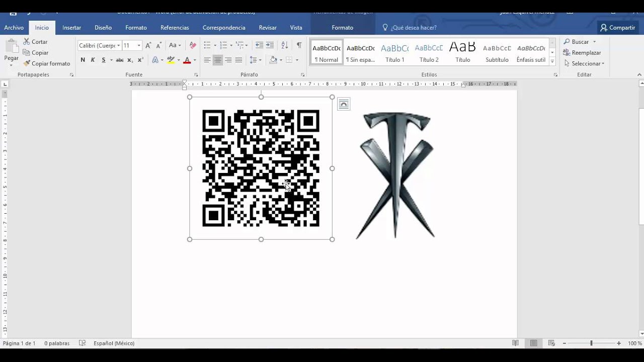
Task: Justify the paragraph text
Action: (238, 60)
